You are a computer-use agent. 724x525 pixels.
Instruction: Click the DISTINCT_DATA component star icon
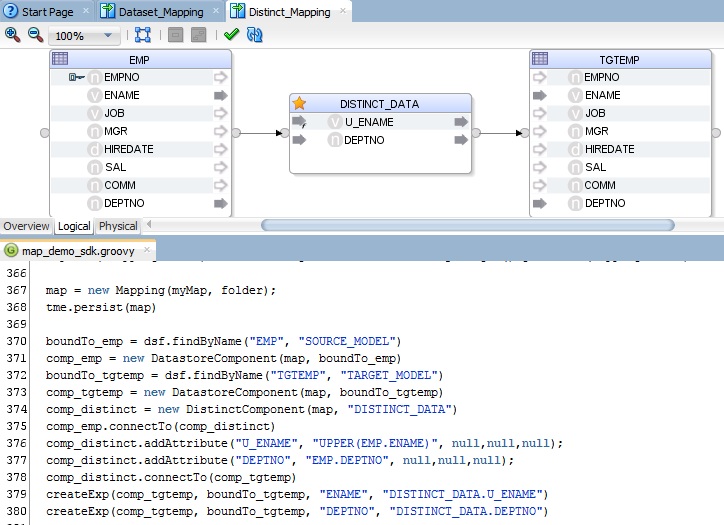299,103
